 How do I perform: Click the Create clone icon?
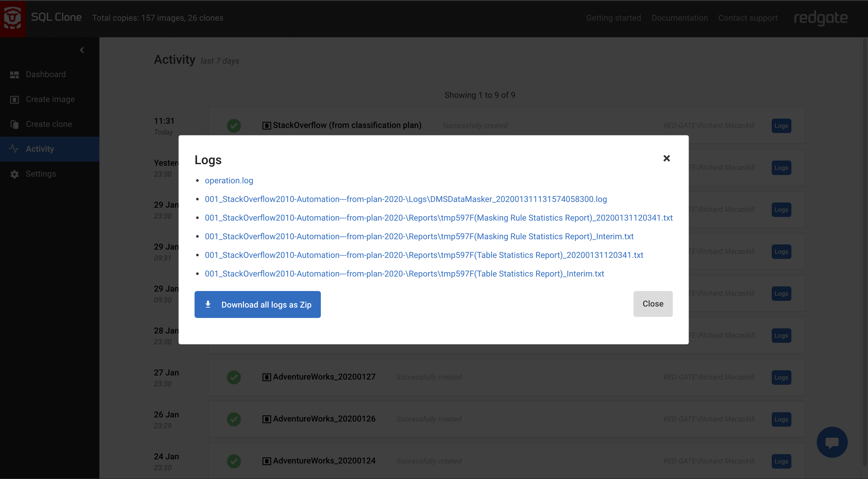click(14, 124)
